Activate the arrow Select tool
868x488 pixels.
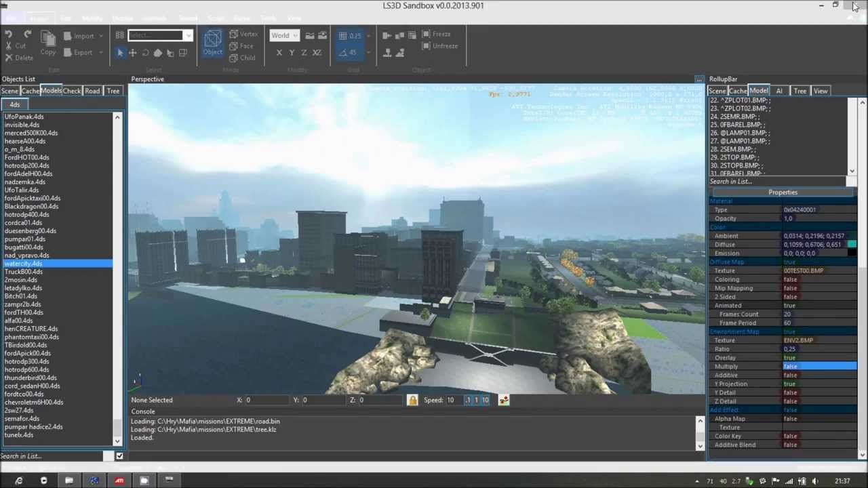tap(120, 52)
